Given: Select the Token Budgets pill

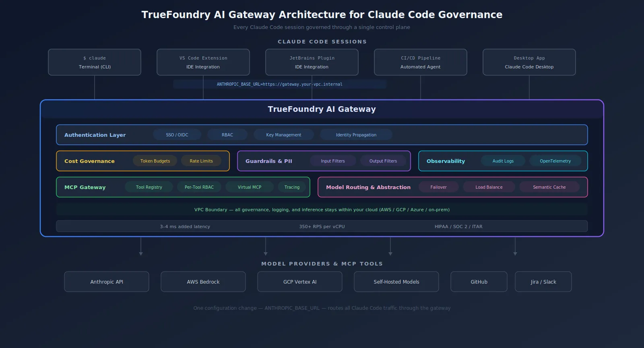Looking at the screenshot, I should coord(155,161).
